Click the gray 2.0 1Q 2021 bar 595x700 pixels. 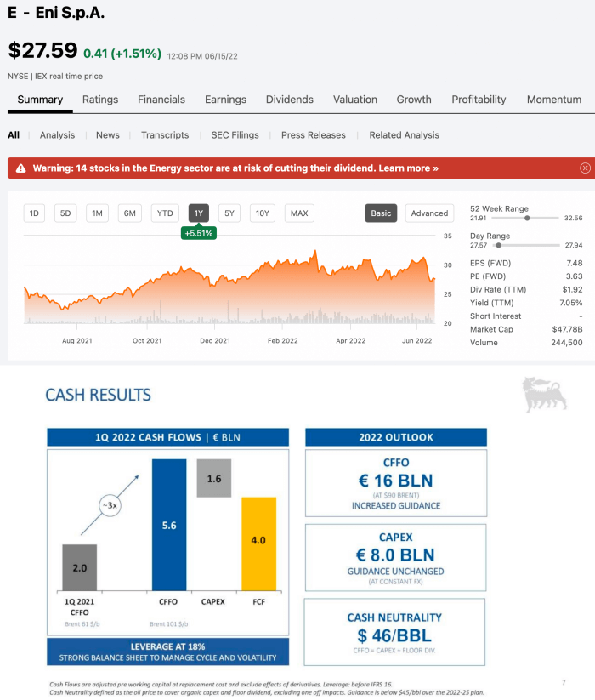(x=79, y=567)
